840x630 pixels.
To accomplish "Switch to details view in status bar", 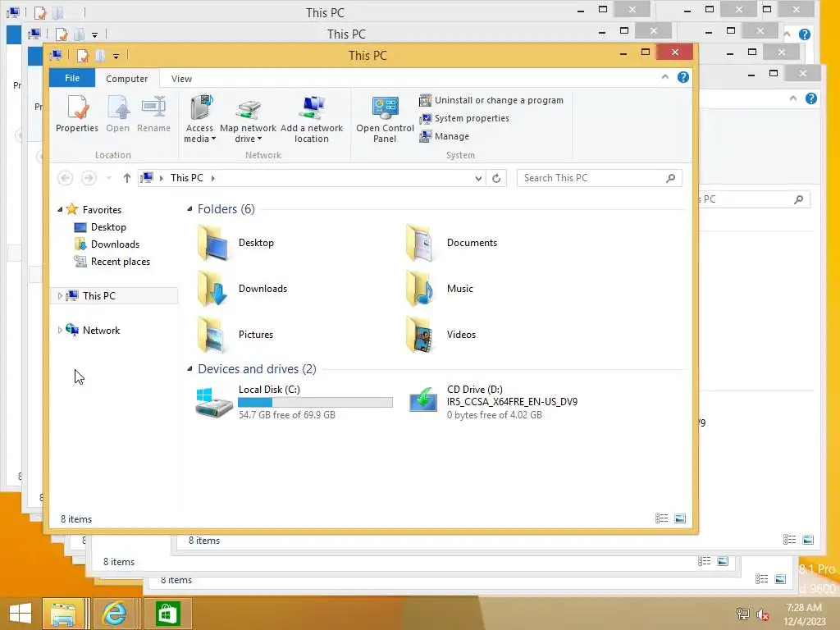I will (662, 518).
